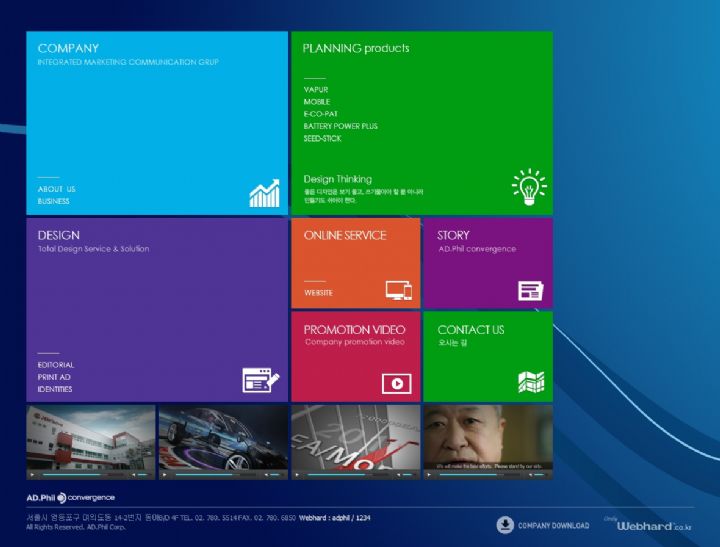Click 'All Rights Reserved. AD.Phil Corp.' text
Viewport: 720px width, 547px height.
point(76,527)
